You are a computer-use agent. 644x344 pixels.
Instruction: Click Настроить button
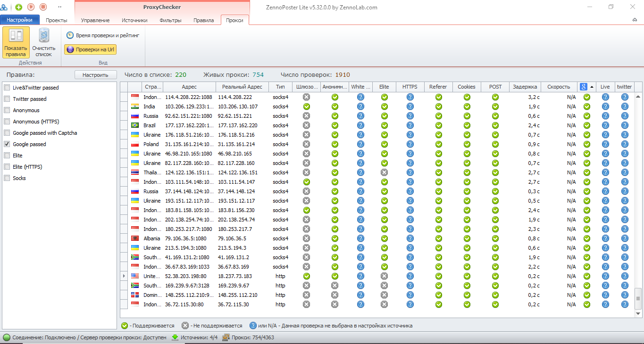coord(96,74)
